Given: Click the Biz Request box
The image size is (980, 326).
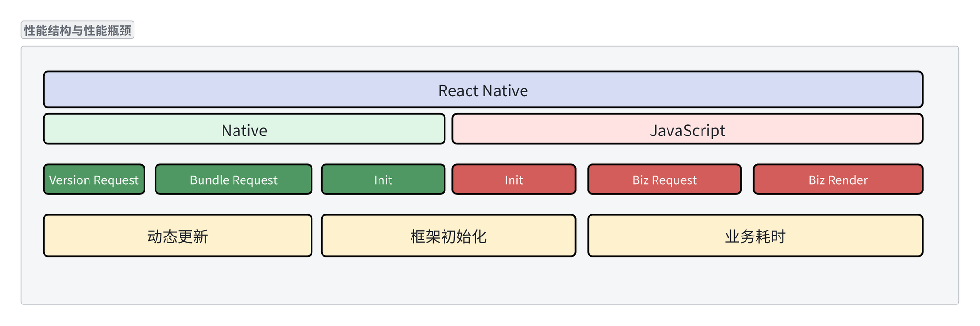Looking at the screenshot, I should (x=664, y=180).
